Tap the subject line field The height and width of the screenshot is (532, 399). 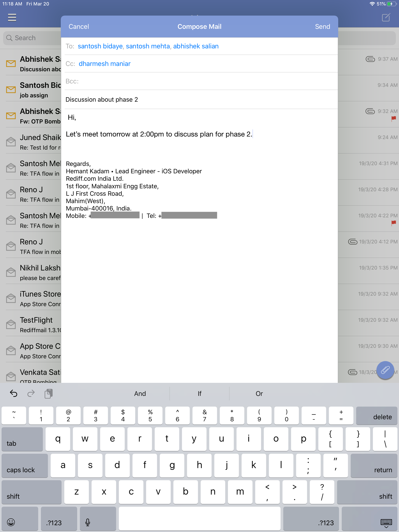coord(199,100)
